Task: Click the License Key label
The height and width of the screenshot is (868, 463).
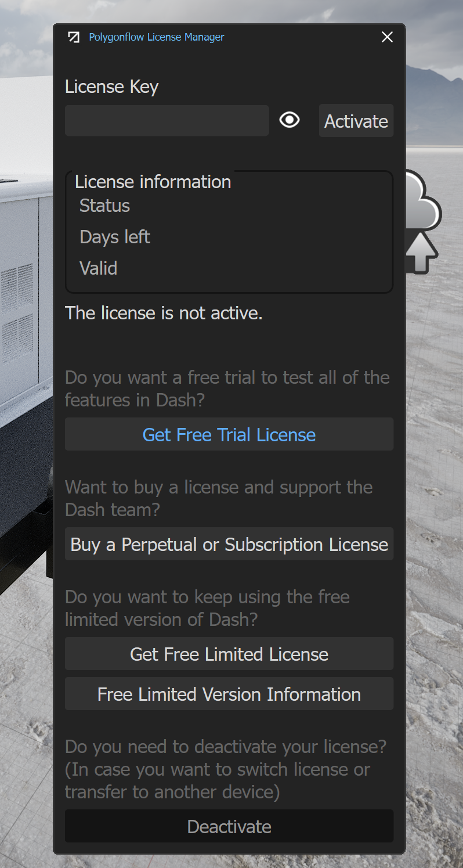Action: tap(112, 87)
